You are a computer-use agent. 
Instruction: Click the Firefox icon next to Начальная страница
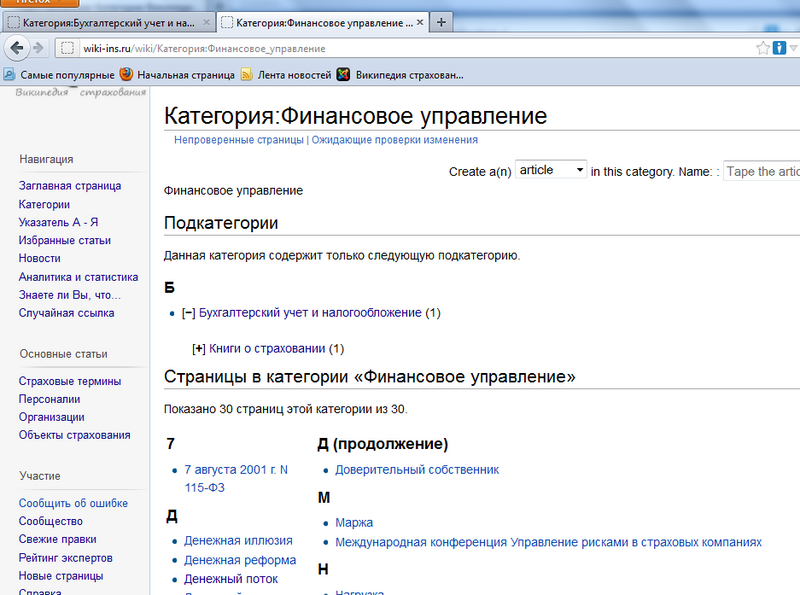[x=123, y=72]
